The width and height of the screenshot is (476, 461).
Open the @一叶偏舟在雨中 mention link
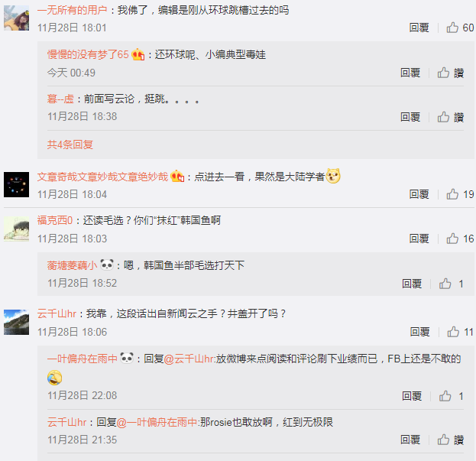tap(157, 422)
